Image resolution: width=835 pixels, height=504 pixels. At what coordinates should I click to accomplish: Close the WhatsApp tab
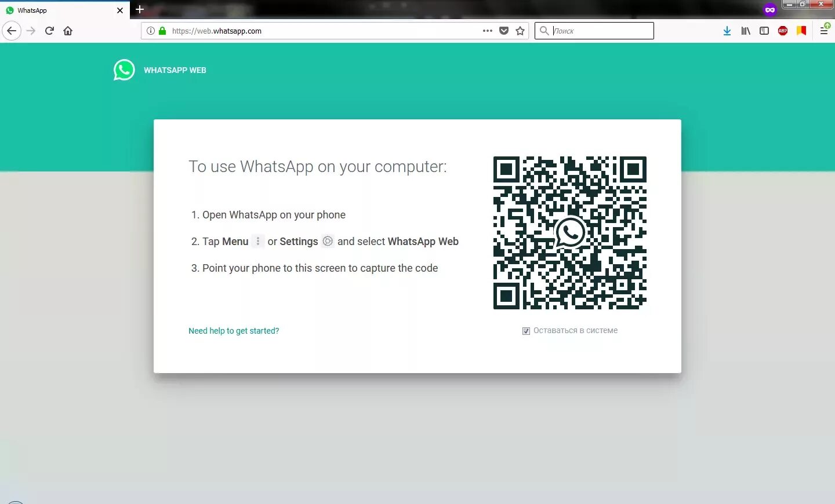120,10
